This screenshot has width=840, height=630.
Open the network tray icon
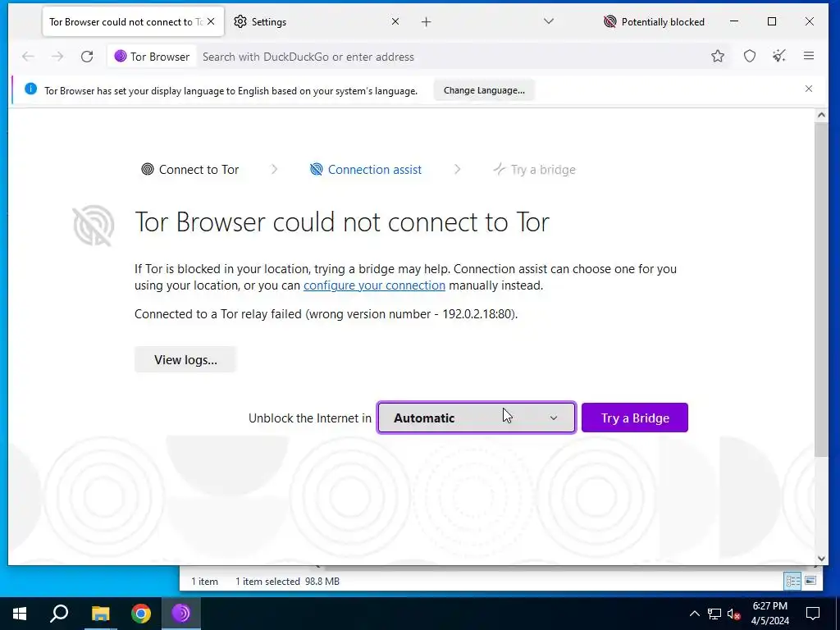point(714,614)
